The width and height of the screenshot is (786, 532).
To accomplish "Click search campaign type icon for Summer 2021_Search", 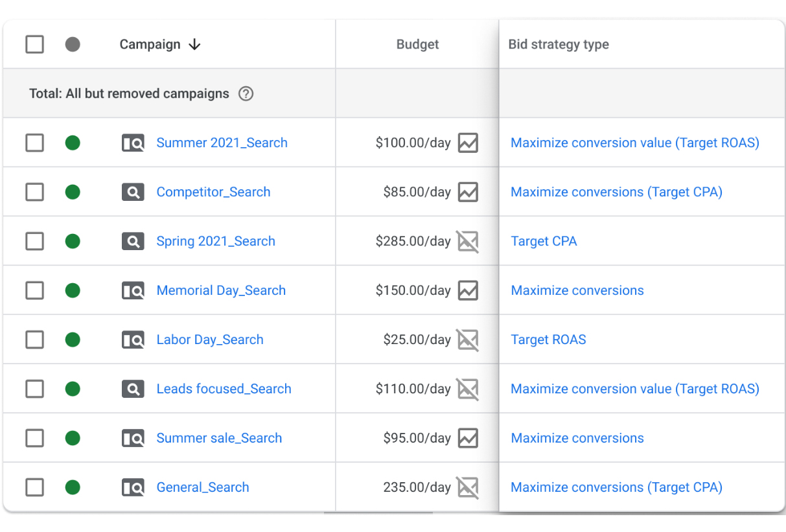I will pos(133,143).
